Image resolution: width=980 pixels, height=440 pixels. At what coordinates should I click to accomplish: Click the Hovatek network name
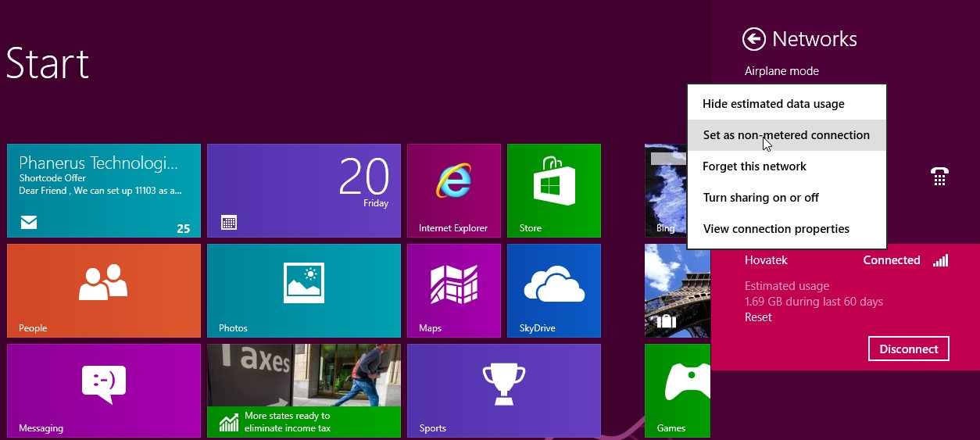tap(766, 260)
